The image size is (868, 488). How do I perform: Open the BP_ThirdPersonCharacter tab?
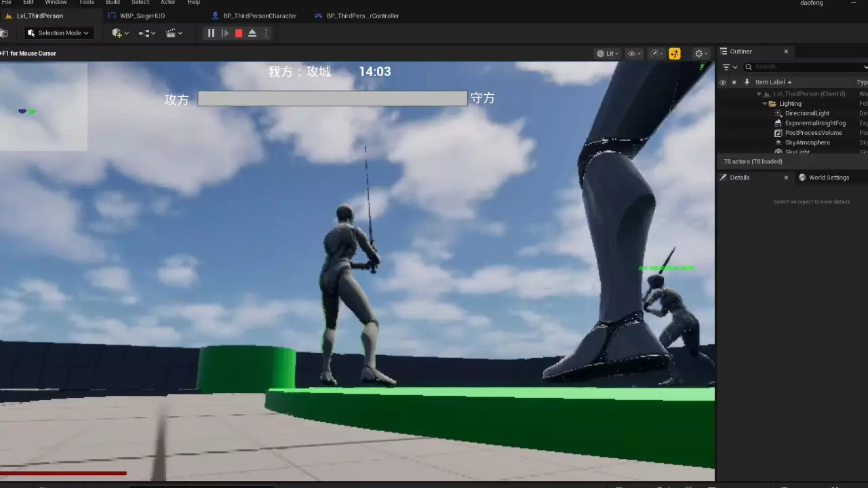(x=260, y=16)
